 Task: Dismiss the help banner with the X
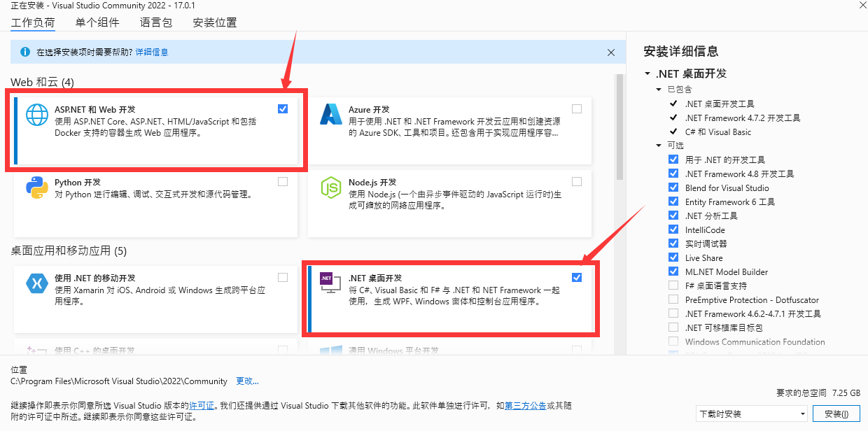[611, 52]
